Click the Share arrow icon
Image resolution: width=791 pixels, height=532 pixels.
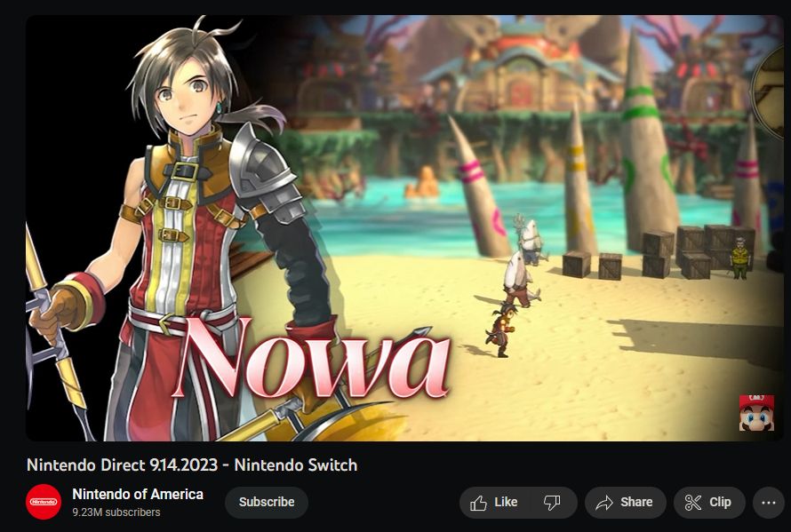603,503
